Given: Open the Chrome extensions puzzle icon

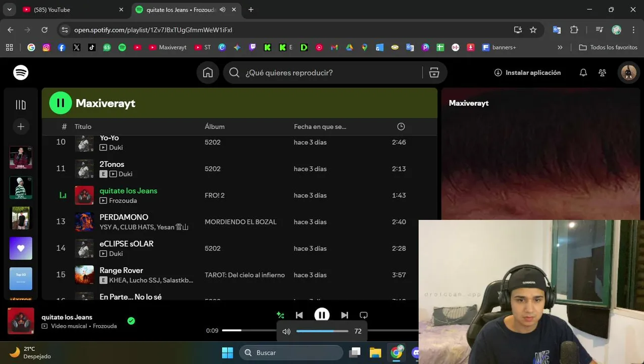Looking at the screenshot, I should tap(574, 30).
